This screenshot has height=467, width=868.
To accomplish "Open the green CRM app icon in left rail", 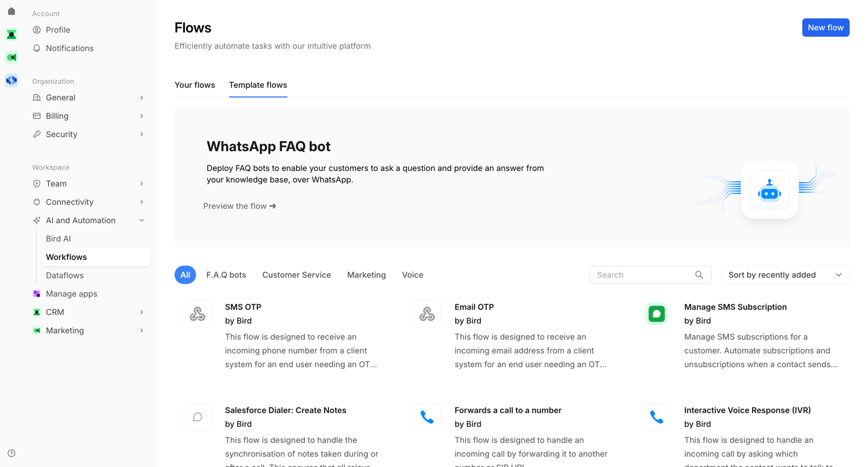I will [x=11, y=34].
